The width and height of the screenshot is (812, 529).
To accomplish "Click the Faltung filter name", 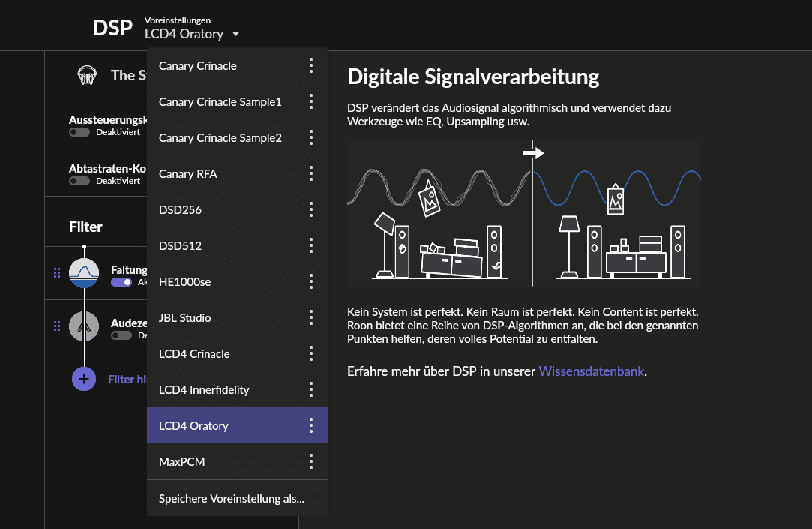I will tap(129, 270).
